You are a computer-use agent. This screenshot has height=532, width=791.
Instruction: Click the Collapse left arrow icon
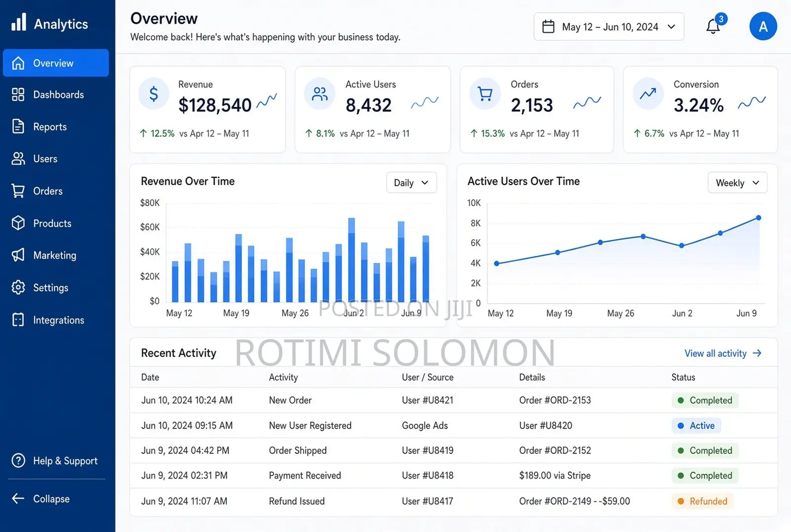[x=18, y=498]
